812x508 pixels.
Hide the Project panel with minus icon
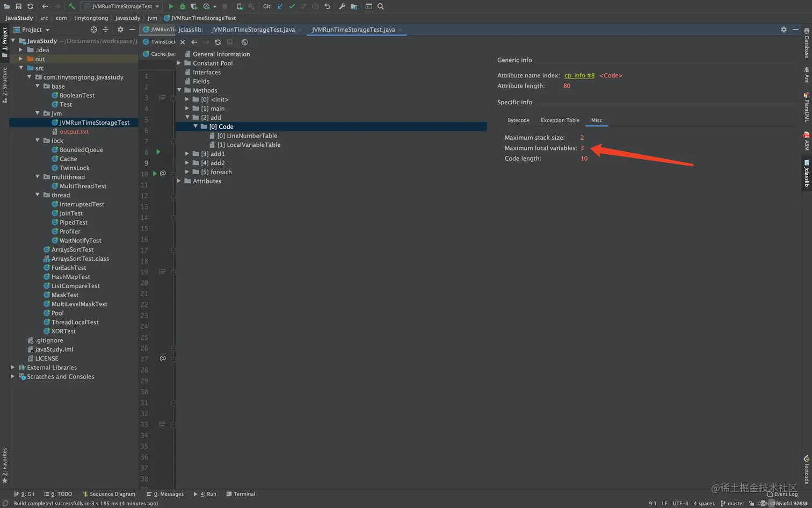(132, 30)
